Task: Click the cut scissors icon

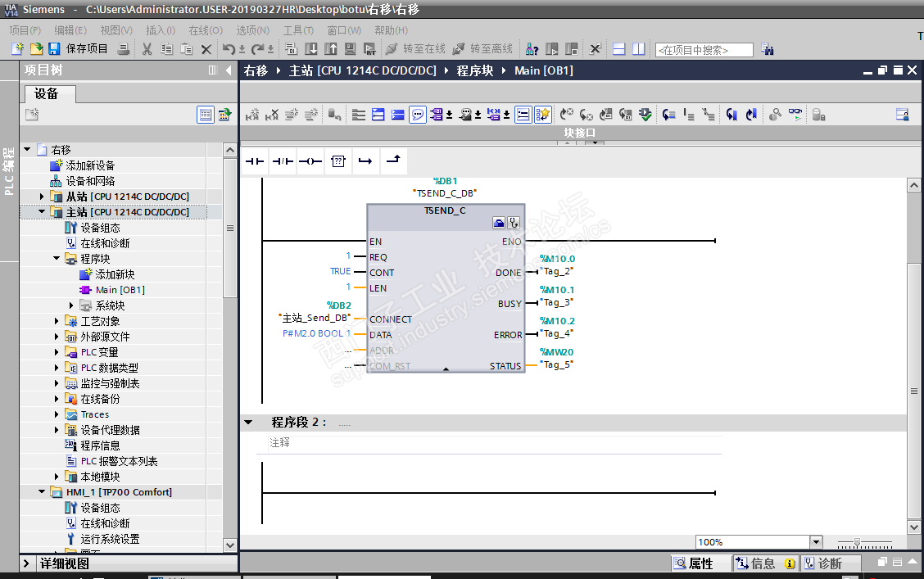Action: tap(147, 49)
